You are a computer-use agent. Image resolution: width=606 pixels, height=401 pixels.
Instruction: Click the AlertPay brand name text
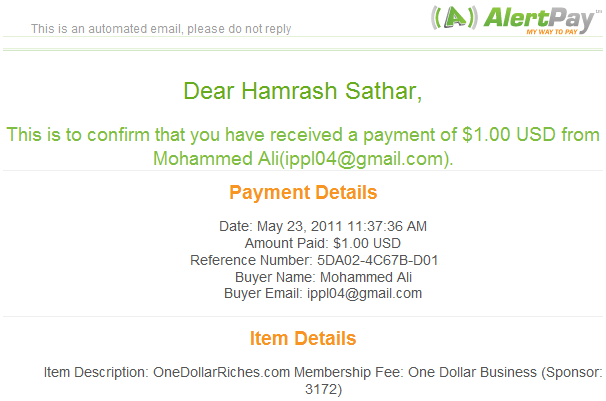click(x=539, y=18)
